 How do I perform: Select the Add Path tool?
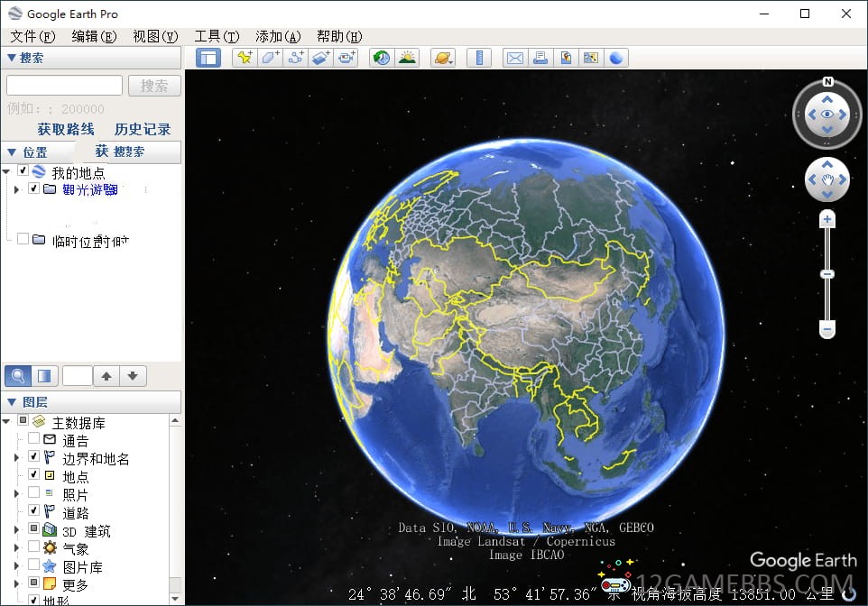296,58
